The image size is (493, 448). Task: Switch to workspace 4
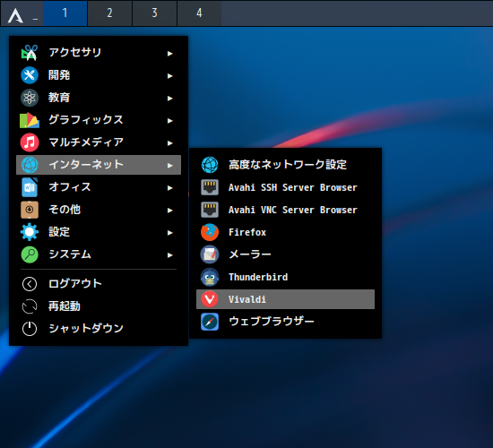[199, 13]
